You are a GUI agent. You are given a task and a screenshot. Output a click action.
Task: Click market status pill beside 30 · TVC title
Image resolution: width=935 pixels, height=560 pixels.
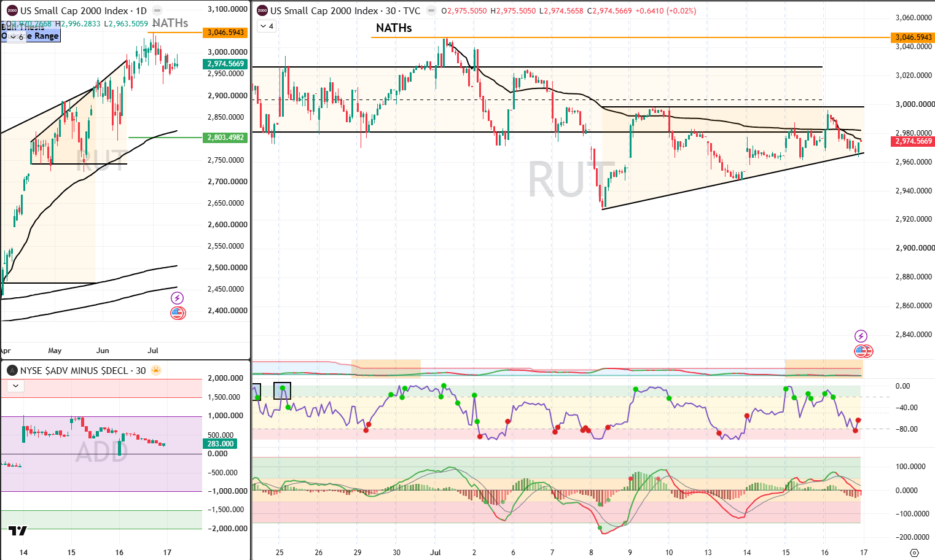click(x=431, y=10)
